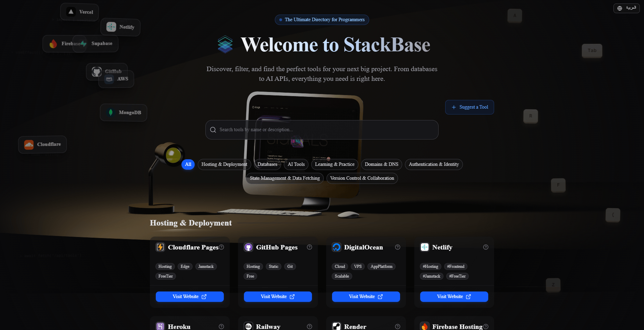Click the Scalable tag on DigitalOcean
Screen dimensions: 644x330
click(342, 276)
